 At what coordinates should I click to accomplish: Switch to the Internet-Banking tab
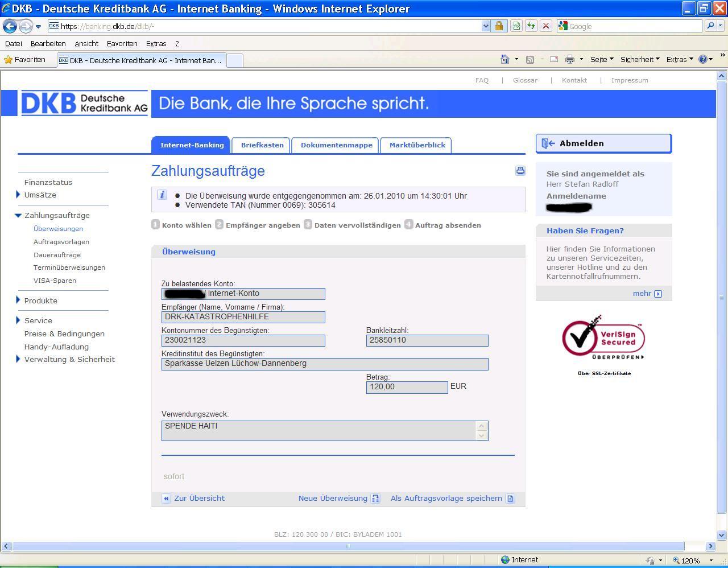[192, 145]
